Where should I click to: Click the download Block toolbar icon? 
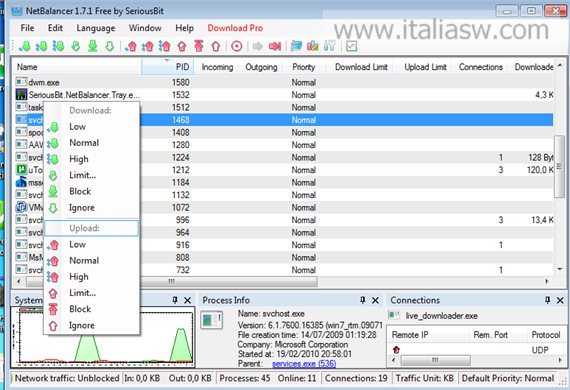93,46
